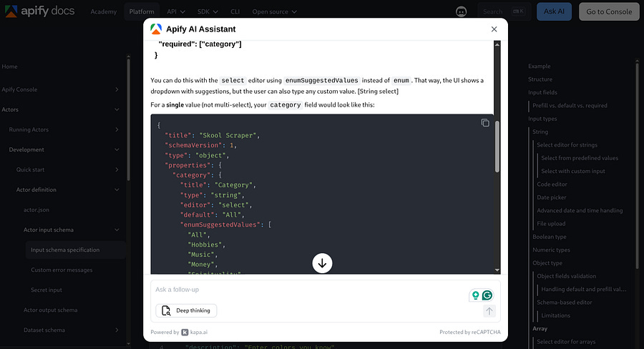Jump to the Input fields section
This screenshot has width=644, height=349.
(x=542, y=92)
